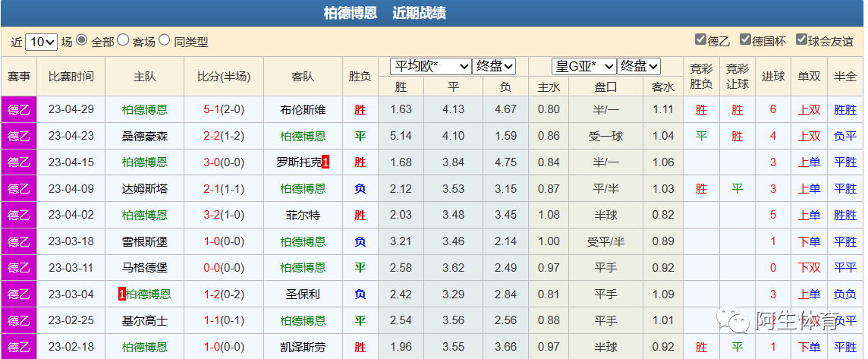Screen dimensions: 868x359
Task: Click the 盘口 column header
Action: [605, 87]
